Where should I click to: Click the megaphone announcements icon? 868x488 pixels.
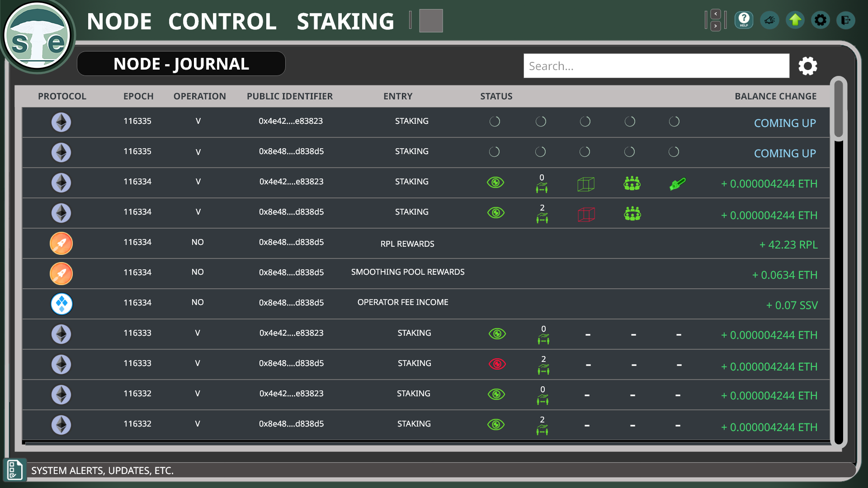click(769, 20)
